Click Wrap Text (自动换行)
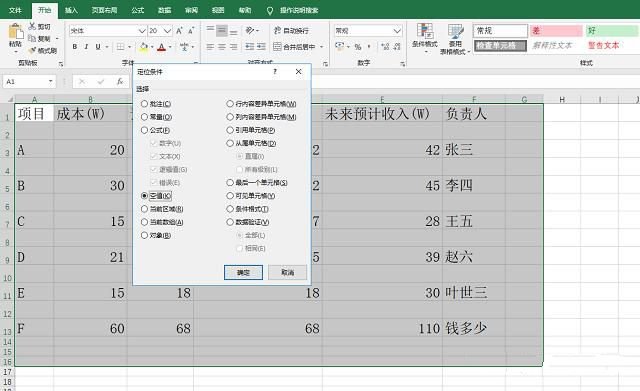 coord(291,31)
